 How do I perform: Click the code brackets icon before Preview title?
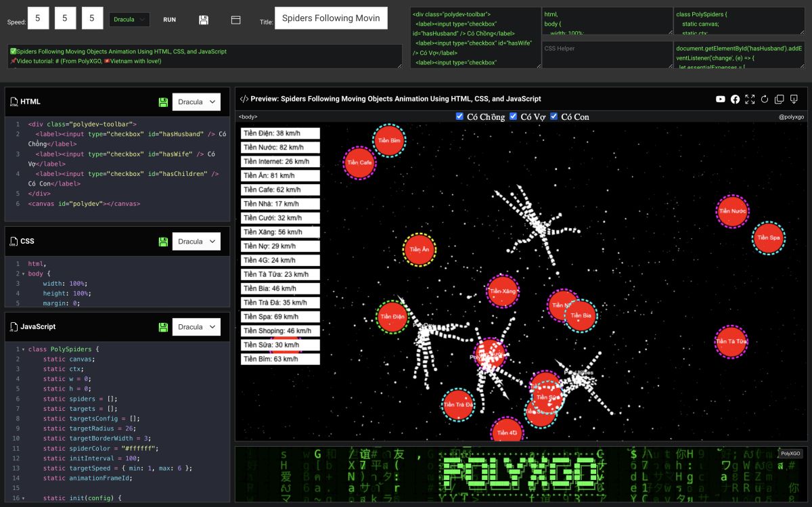[x=244, y=99]
